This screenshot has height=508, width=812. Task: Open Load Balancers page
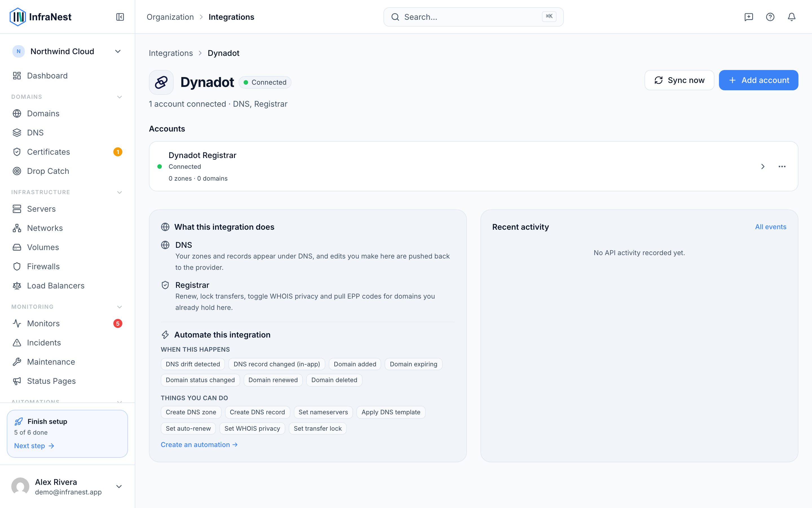(67, 286)
